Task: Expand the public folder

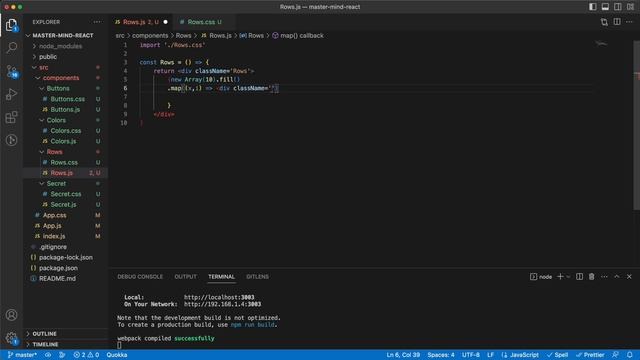Action: 65,57
